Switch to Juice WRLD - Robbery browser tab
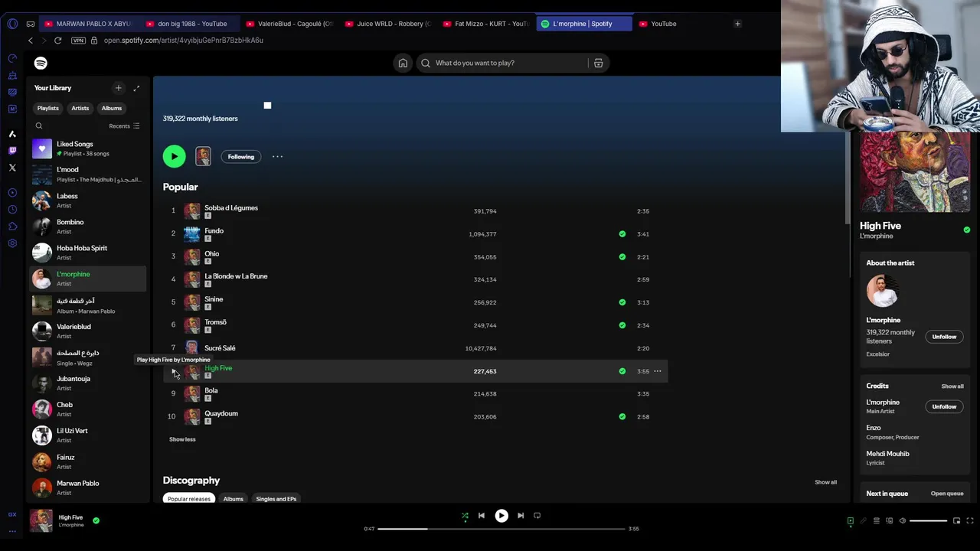The image size is (980, 551). coord(388,24)
